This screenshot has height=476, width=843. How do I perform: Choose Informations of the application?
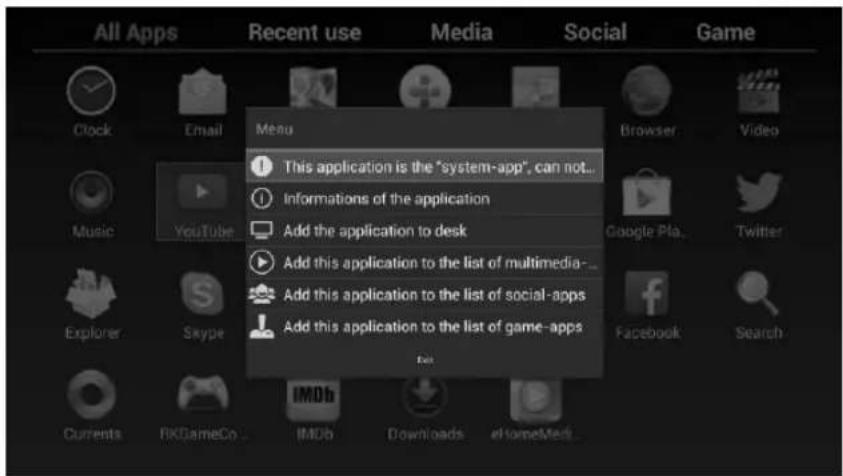(x=424, y=199)
